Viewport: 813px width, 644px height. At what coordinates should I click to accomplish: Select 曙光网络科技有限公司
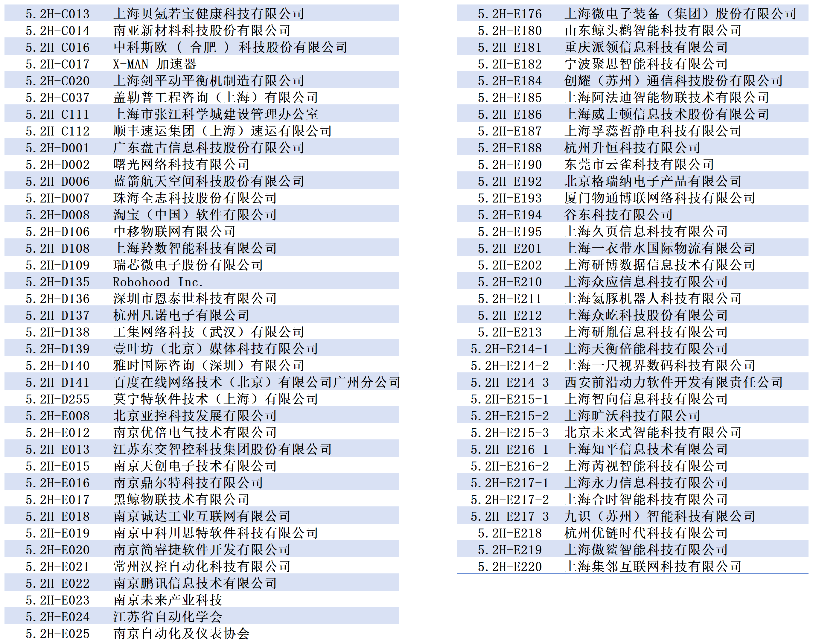click(x=181, y=165)
